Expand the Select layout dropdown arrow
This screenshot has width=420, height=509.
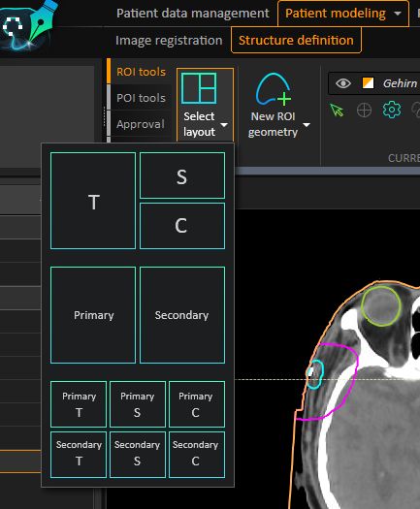tap(224, 125)
